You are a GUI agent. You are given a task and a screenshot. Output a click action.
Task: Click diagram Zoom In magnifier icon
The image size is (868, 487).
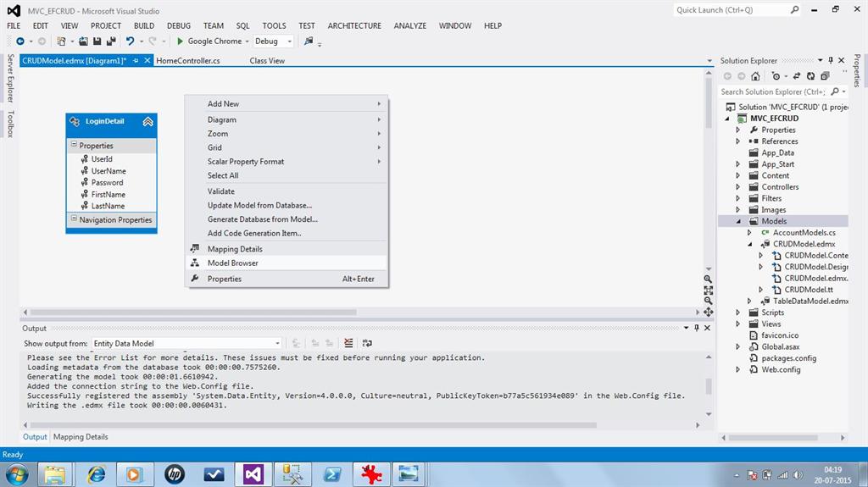click(708, 279)
